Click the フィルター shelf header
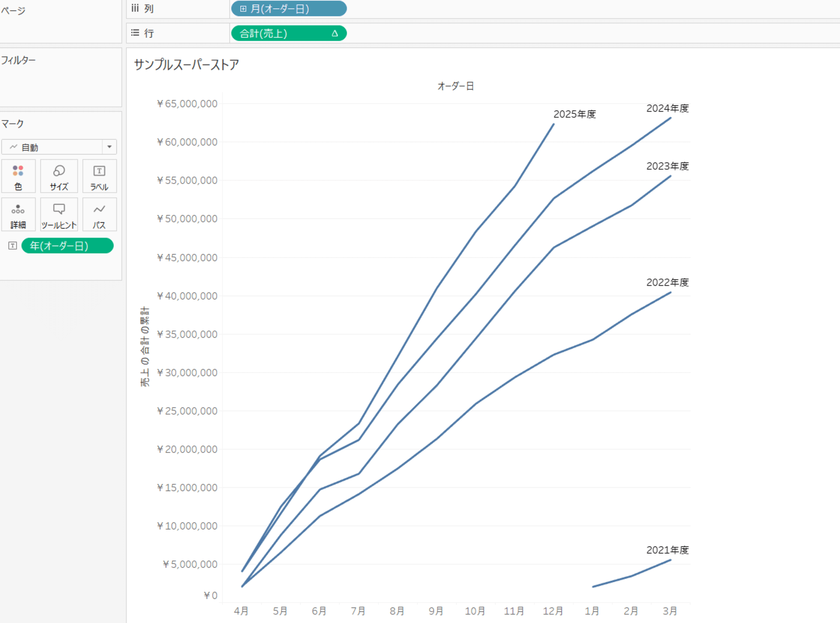The width and height of the screenshot is (840, 623). click(x=18, y=60)
